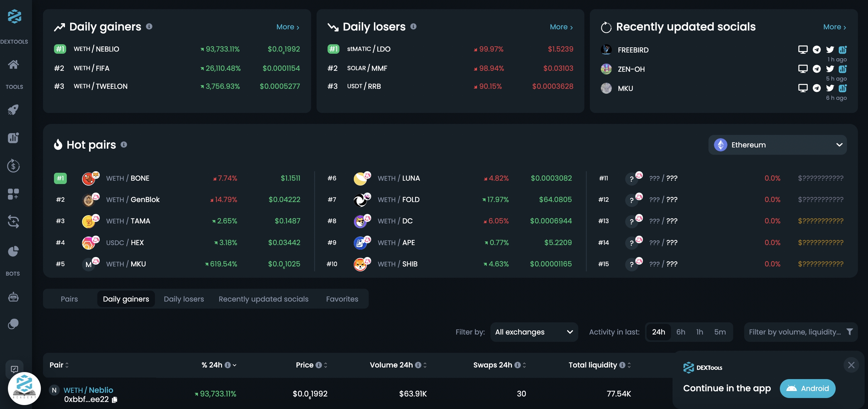Open ZEN-OH socials entry
The image size is (868, 409).
click(x=631, y=69)
